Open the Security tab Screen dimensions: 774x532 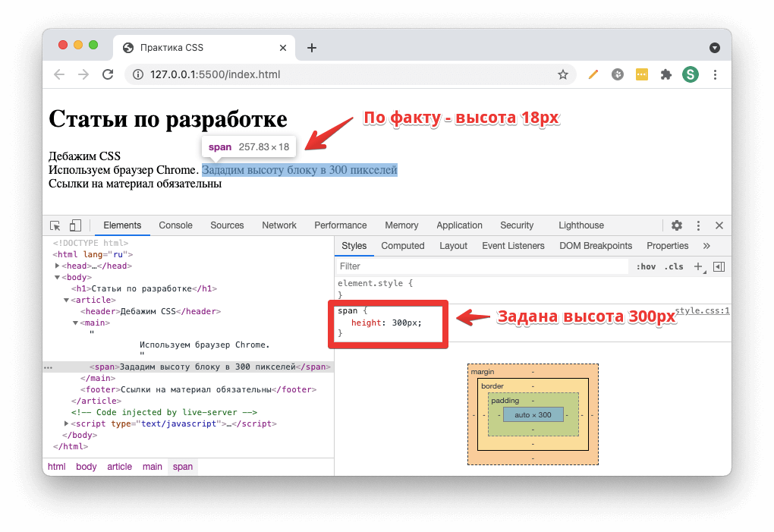[517, 225]
